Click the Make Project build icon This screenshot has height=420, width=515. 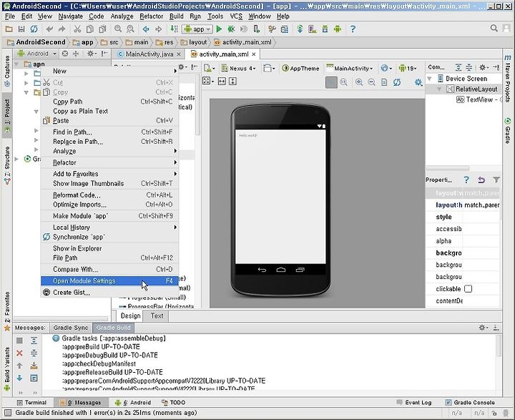coord(174,29)
